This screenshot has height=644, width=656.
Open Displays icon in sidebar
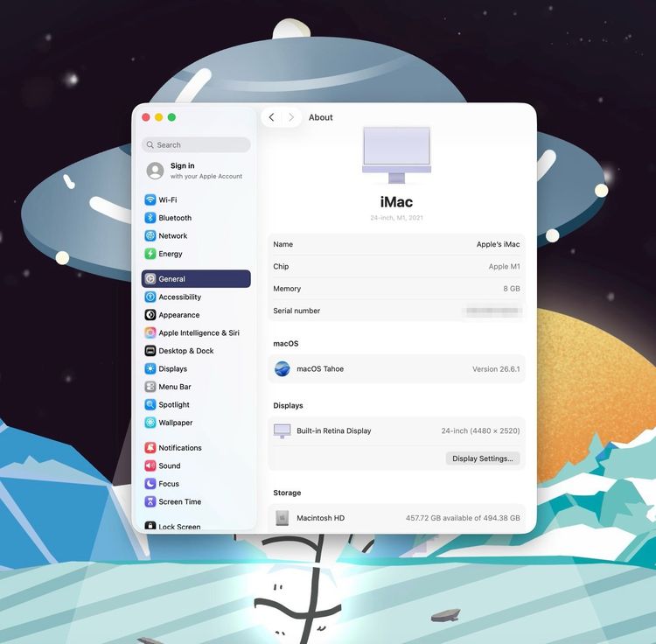click(150, 368)
